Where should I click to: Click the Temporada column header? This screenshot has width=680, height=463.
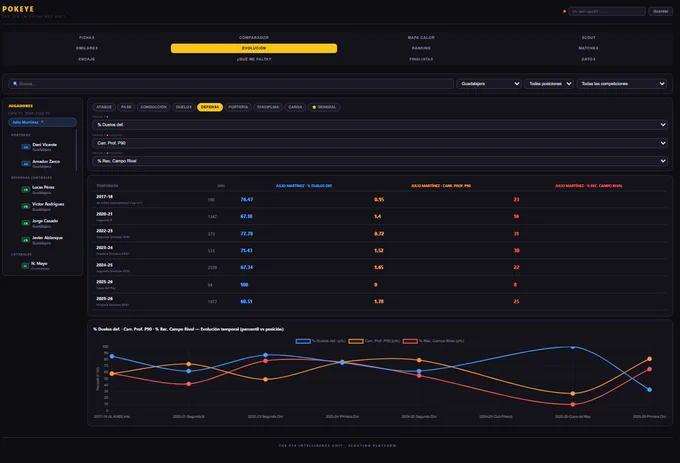click(x=107, y=186)
